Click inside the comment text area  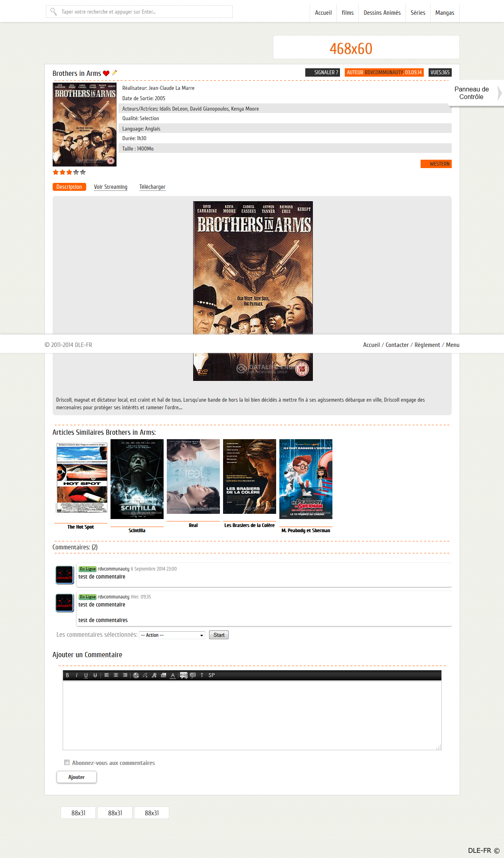252,715
